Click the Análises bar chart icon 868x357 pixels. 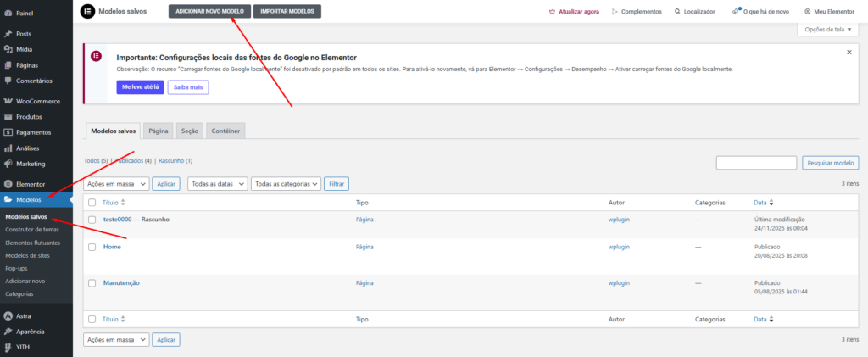click(x=8, y=148)
